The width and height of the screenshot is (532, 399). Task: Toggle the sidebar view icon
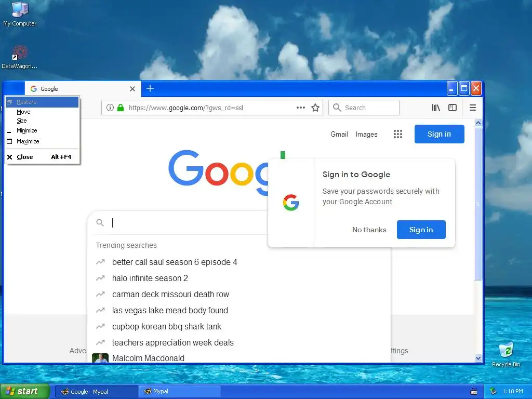tap(453, 108)
